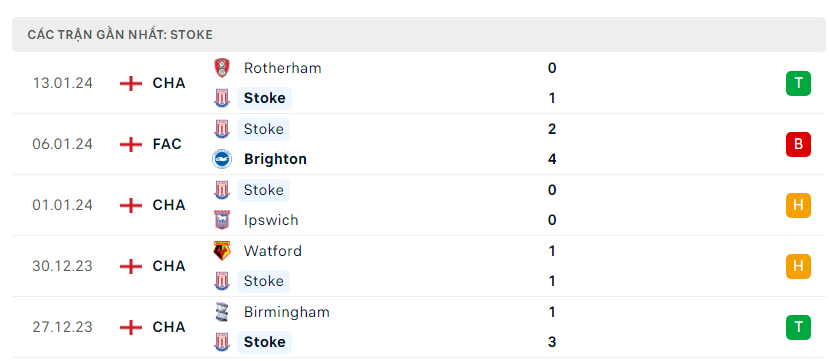
Task: Click the Birmingham club crest
Action: [222, 312]
